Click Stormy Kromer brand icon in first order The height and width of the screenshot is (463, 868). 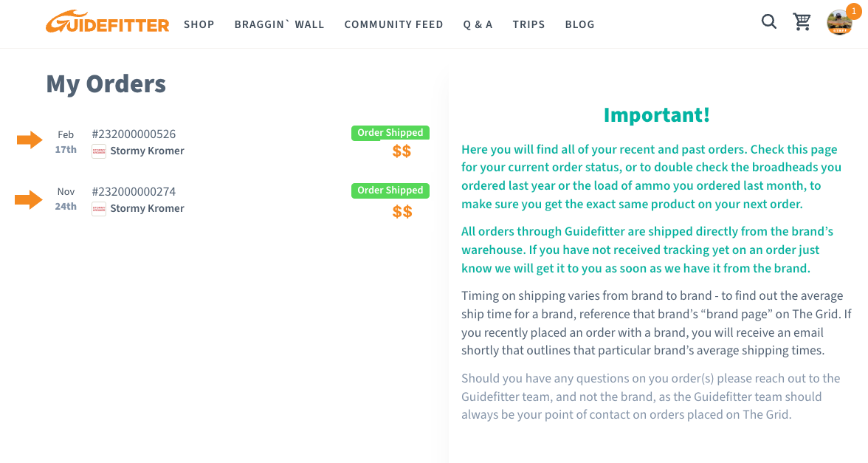click(99, 151)
